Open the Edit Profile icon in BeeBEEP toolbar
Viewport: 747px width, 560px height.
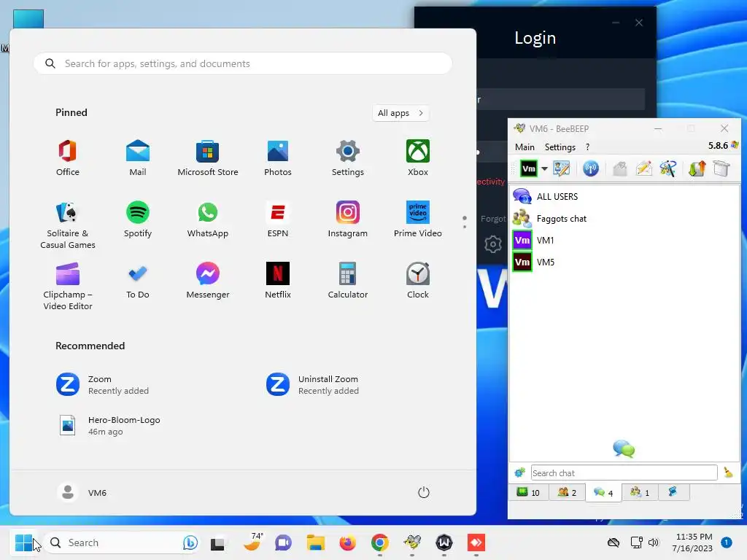coord(561,168)
